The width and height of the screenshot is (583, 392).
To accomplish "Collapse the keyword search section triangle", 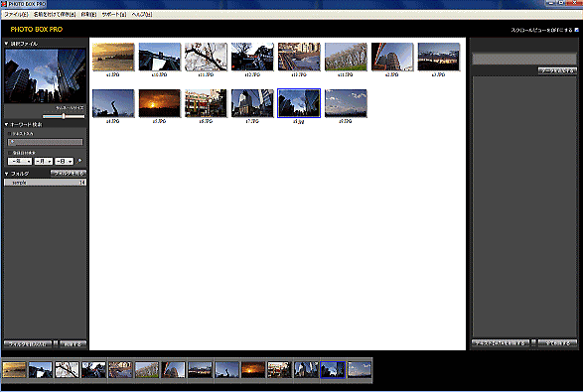I will click(x=6, y=124).
